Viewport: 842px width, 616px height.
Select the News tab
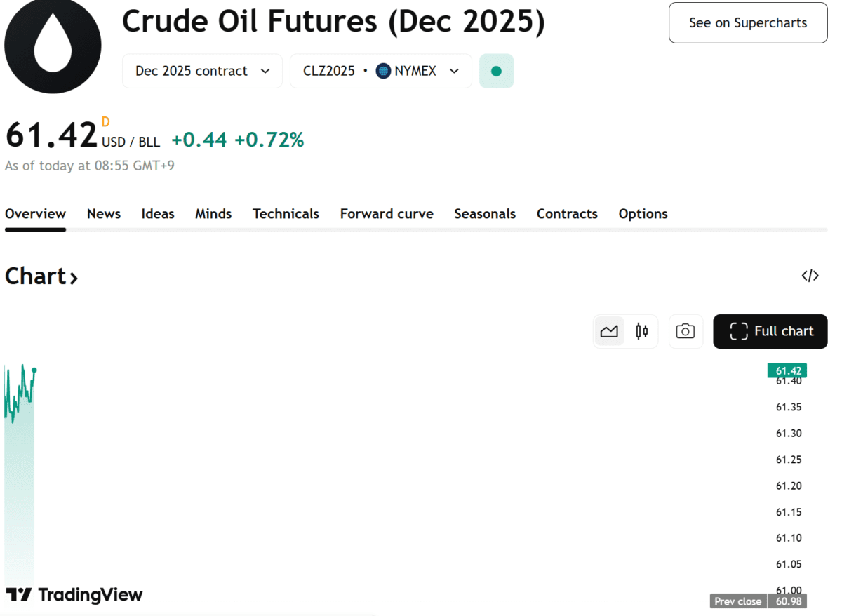[x=103, y=214]
